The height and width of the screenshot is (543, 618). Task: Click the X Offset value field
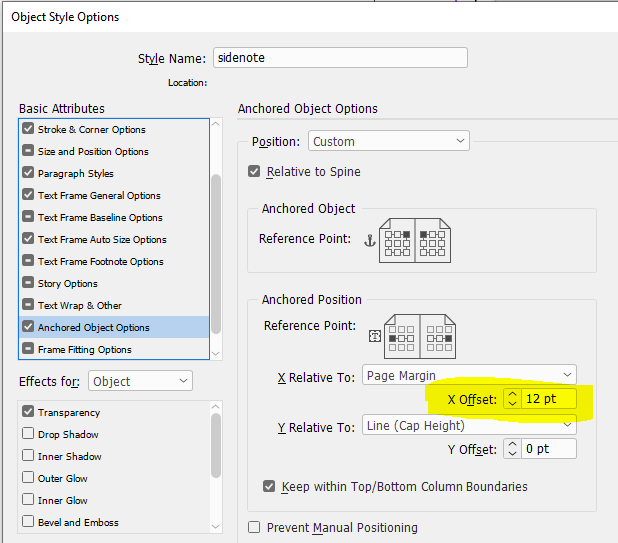[549, 399]
